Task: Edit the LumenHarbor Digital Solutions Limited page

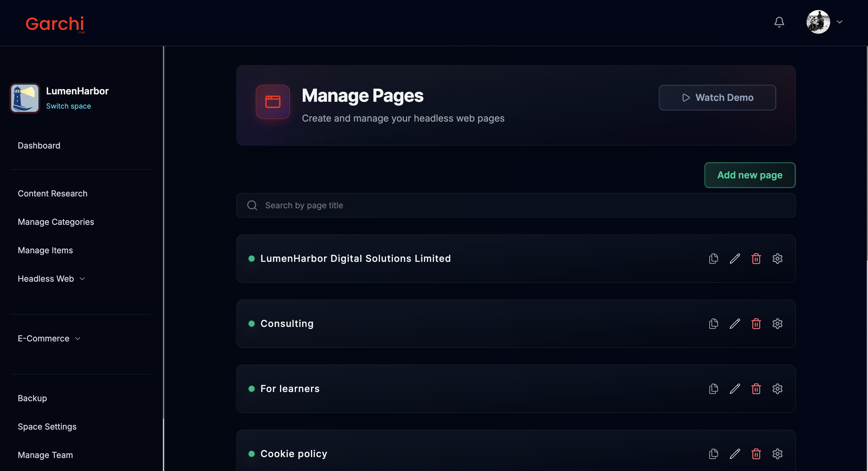Action: tap(735, 259)
